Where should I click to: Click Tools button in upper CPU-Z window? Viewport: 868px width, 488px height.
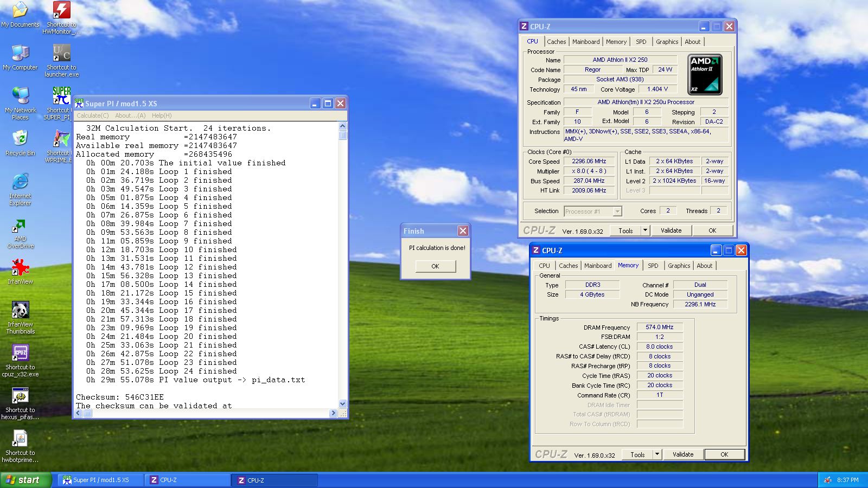626,230
